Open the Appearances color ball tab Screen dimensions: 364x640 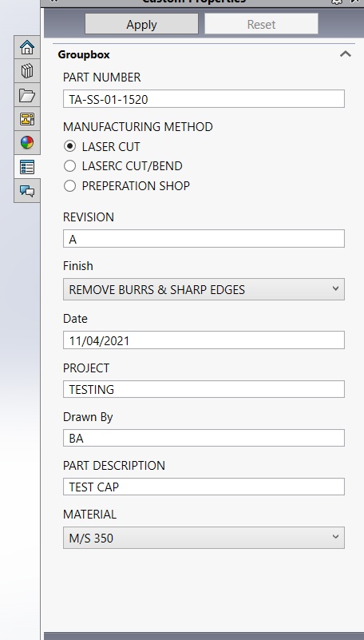pos(27,142)
